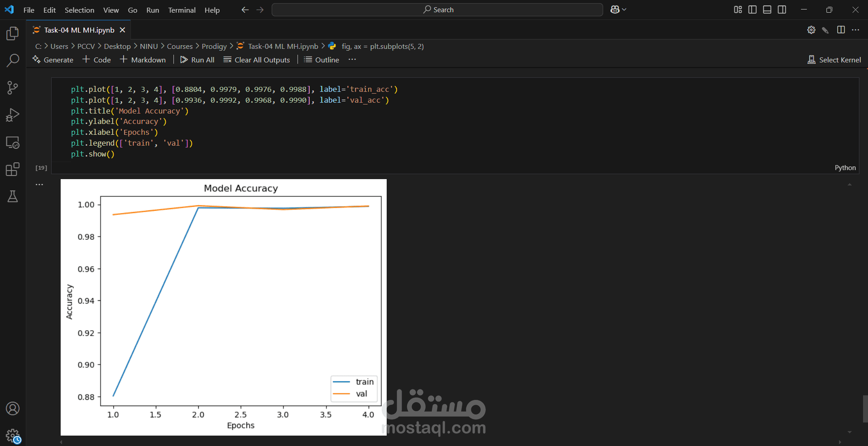Click Run All cells

coord(197,60)
